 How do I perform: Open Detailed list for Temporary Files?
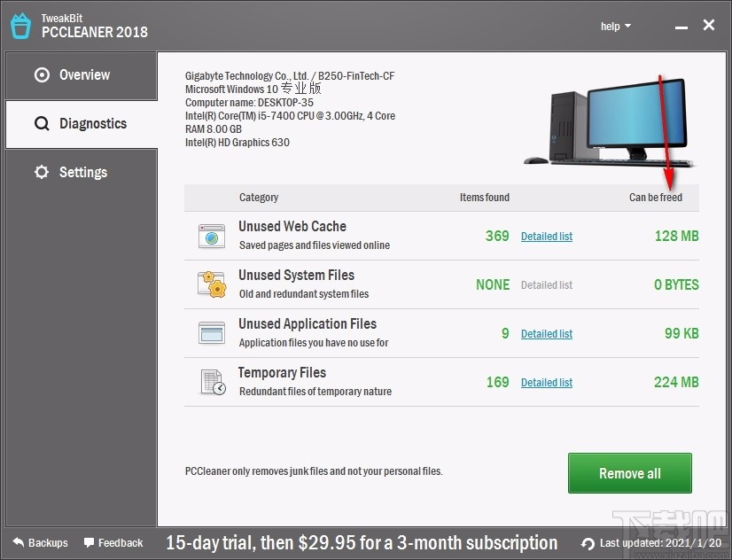(x=546, y=383)
